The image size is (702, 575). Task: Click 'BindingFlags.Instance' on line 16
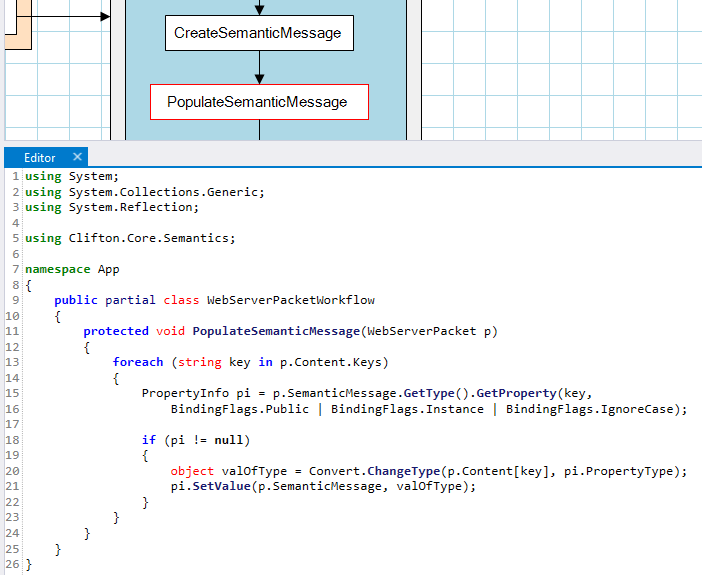click(x=407, y=409)
